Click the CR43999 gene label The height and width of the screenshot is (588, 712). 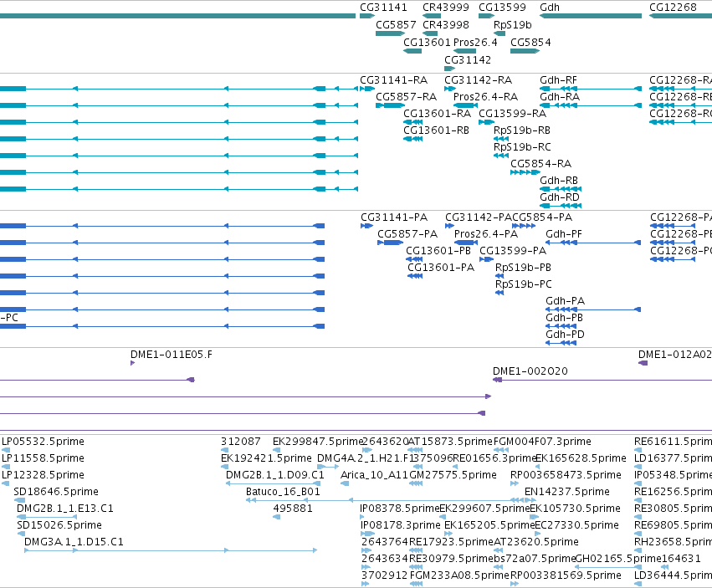(445, 8)
